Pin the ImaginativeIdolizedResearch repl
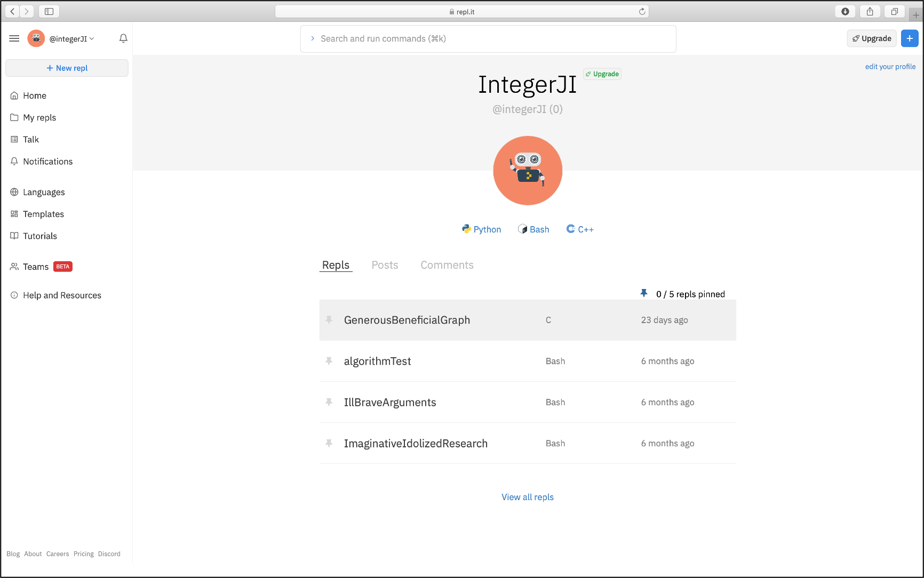The height and width of the screenshot is (578, 924). 329,443
